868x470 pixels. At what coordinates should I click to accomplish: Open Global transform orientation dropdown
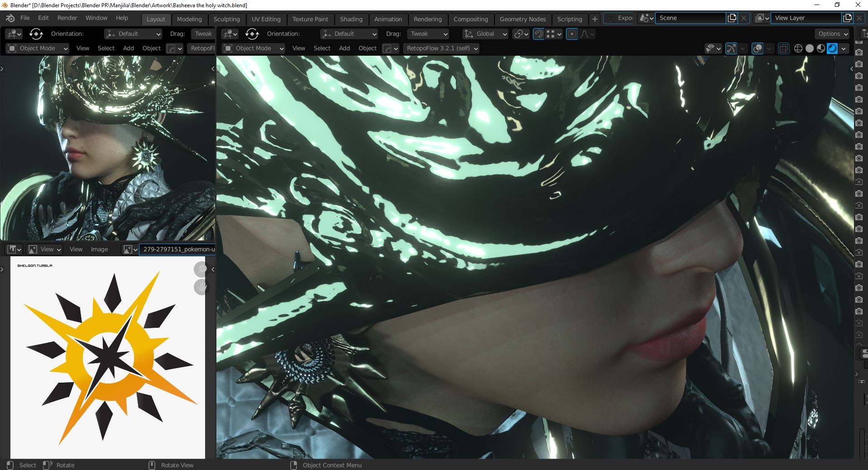[x=485, y=34]
